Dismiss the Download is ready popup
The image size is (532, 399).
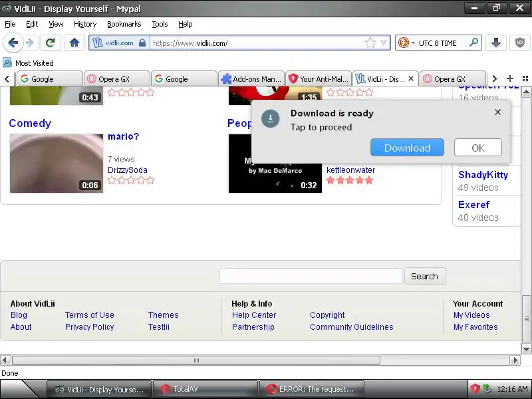[497, 112]
